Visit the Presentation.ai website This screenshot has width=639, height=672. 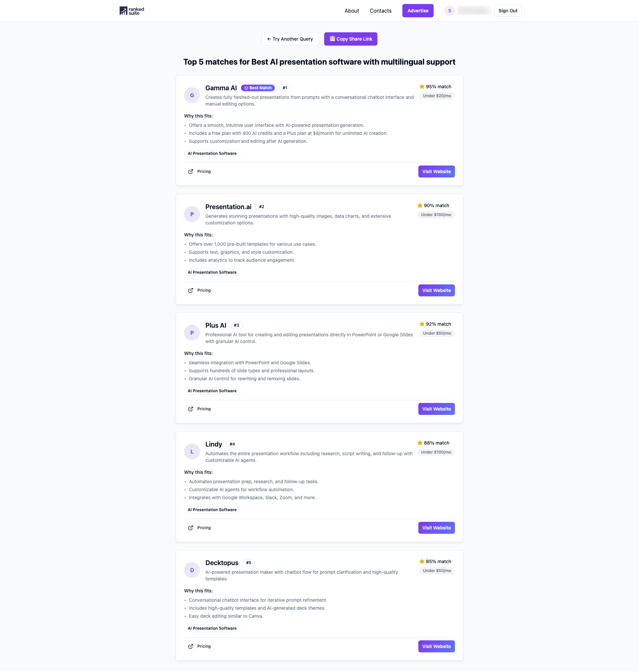436,290
